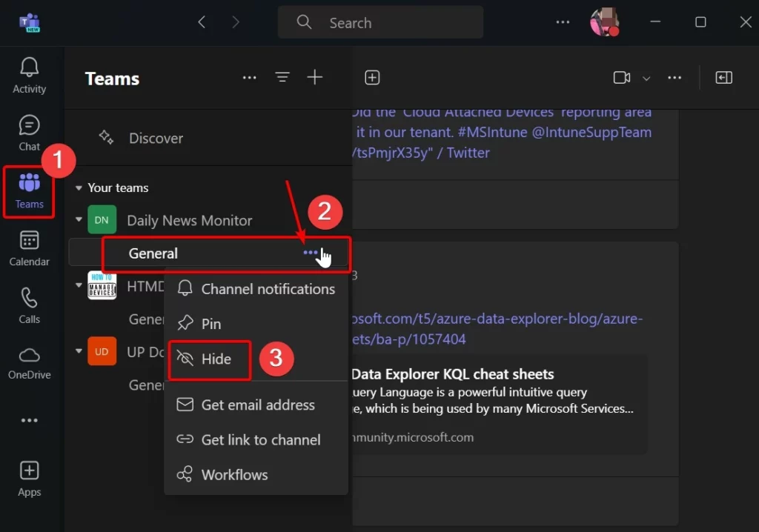Image resolution: width=759 pixels, height=532 pixels.
Task: Open the Calls section
Action: click(29, 305)
